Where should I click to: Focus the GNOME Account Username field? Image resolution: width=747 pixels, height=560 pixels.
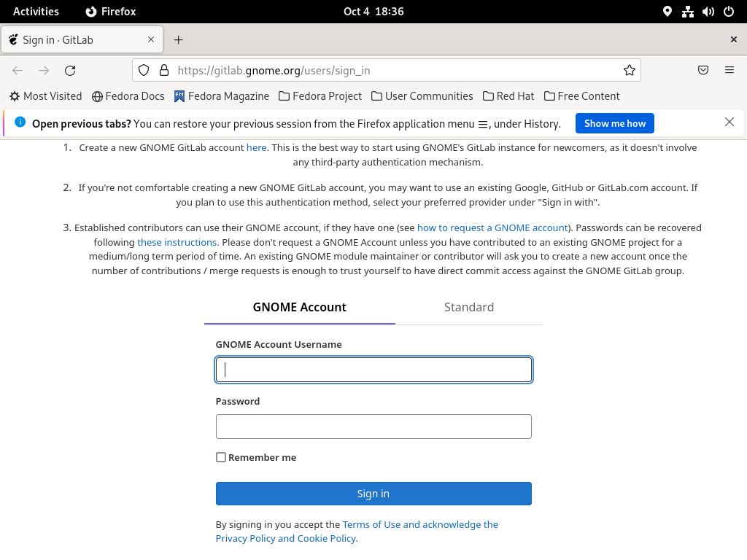point(373,370)
